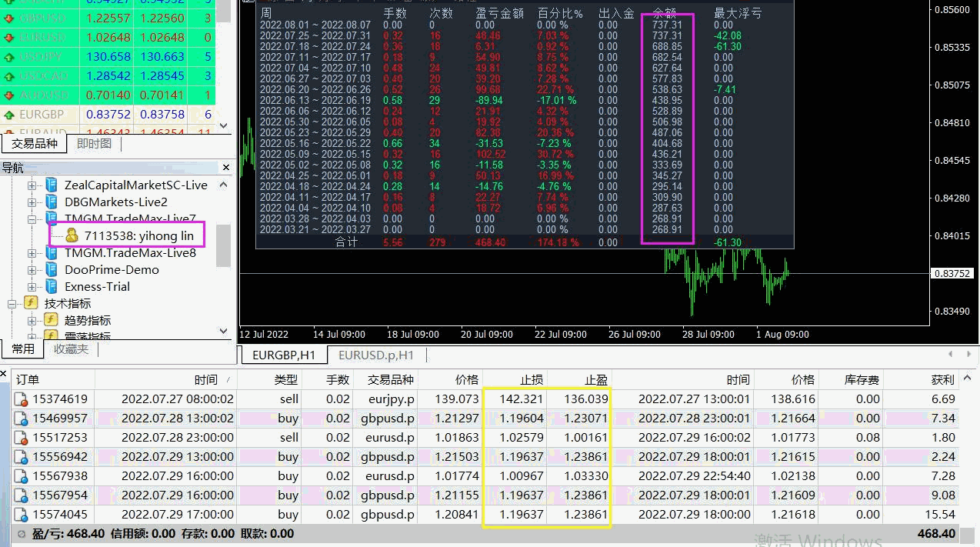Click the 趋势指标 indicator folder icon
Viewport: 980px width, 547px height.
52,321
